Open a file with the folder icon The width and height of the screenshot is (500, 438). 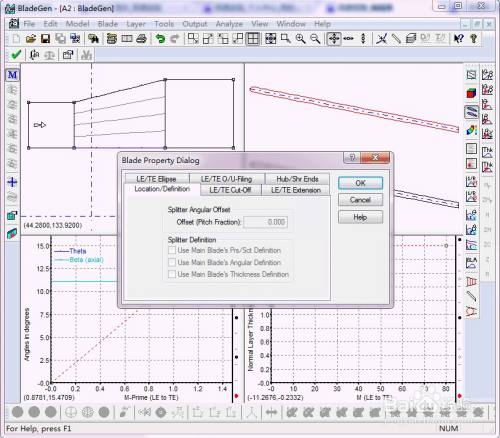pyautogui.click(x=30, y=39)
